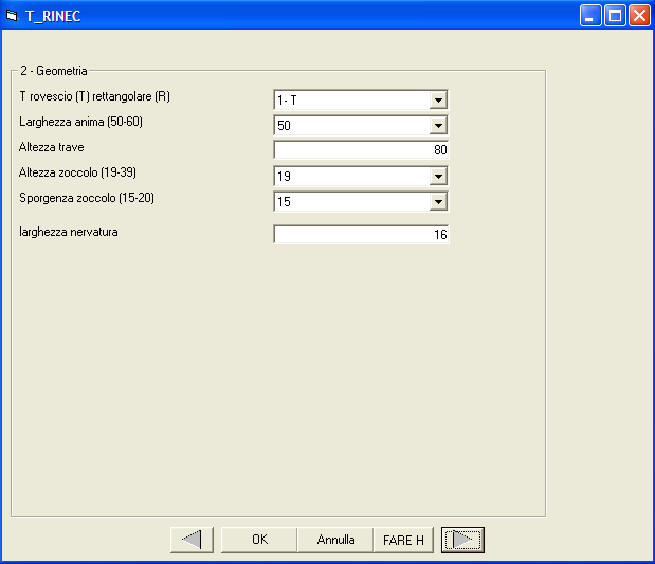Screen dimensions: 655x564
Task: Maximize the T_RINEC window
Action: tap(615, 15)
